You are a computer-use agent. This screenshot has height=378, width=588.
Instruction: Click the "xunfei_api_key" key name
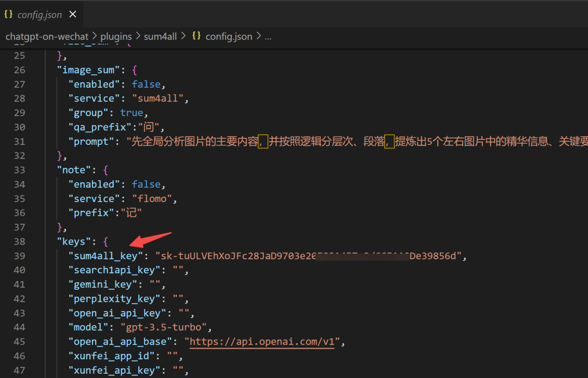click(114, 370)
